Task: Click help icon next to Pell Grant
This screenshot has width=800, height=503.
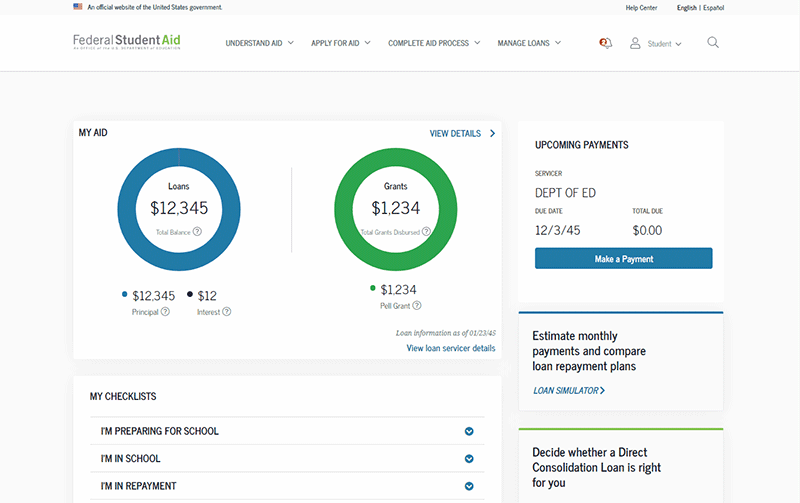Action: (417, 306)
